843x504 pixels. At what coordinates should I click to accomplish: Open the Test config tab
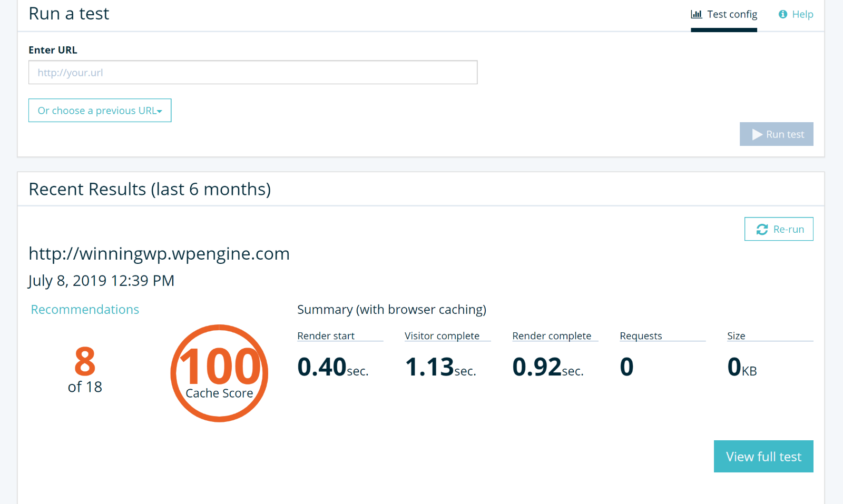point(724,15)
